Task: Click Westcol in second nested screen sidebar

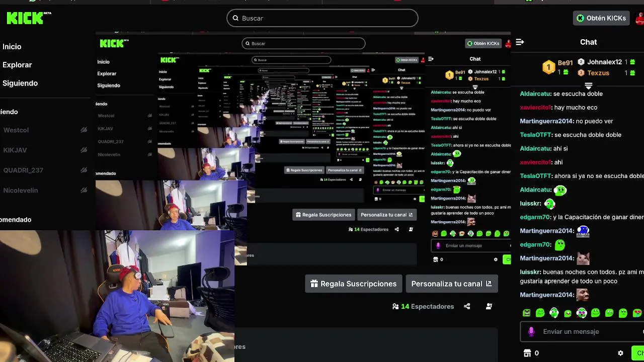Action: click(x=106, y=116)
